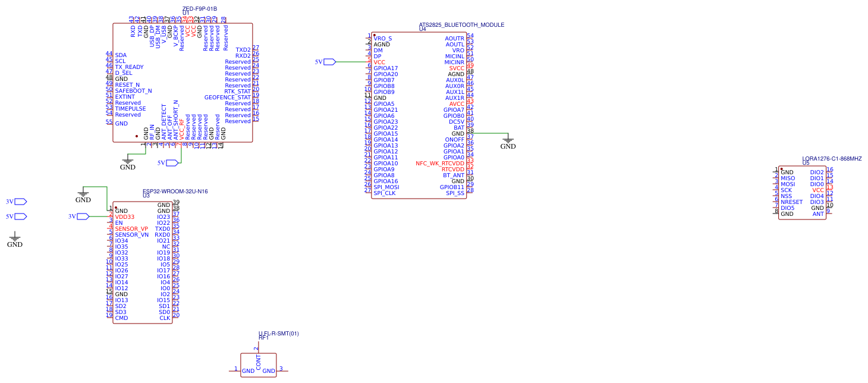Click the ATS2825_BLUETOOTH_MODULE component name

(461, 25)
